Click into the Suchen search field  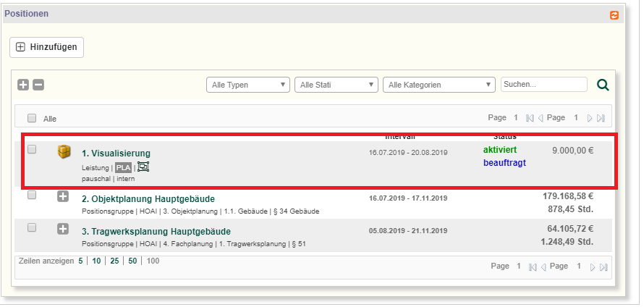tap(543, 85)
